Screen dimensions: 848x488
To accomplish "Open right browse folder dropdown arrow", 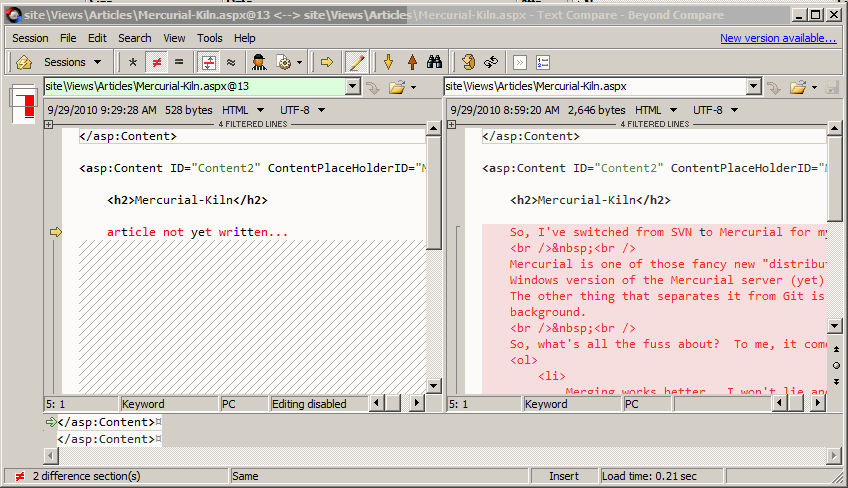I will coord(814,87).
